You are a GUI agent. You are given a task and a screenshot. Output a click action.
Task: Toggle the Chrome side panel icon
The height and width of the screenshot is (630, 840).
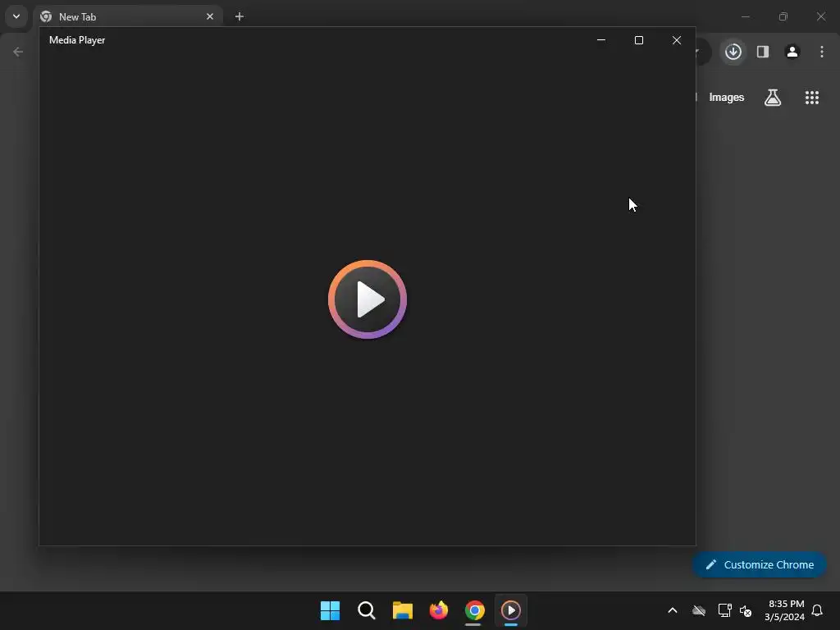point(762,52)
